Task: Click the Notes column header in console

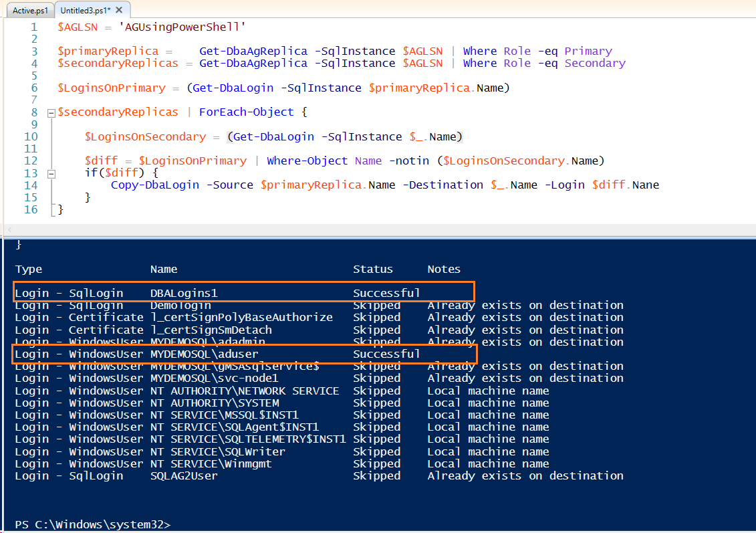Action: coord(444,269)
